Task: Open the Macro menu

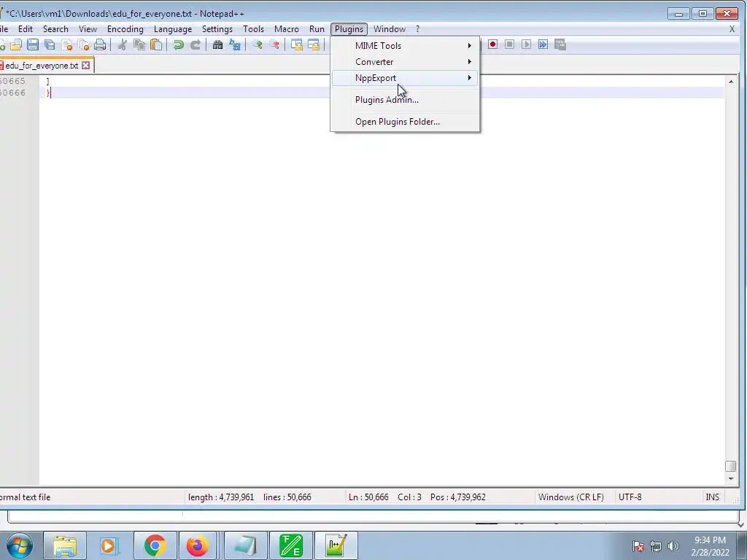Action: pyautogui.click(x=286, y=29)
